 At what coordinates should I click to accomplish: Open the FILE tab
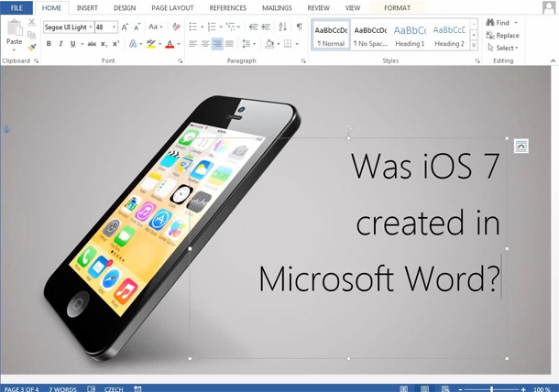[x=16, y=8]
